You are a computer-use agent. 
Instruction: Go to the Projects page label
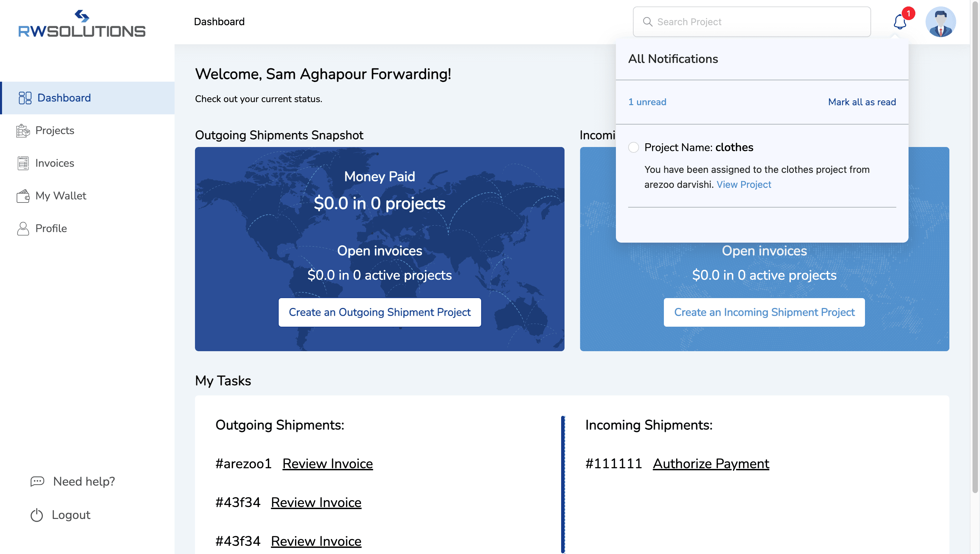tap(55, 131)
